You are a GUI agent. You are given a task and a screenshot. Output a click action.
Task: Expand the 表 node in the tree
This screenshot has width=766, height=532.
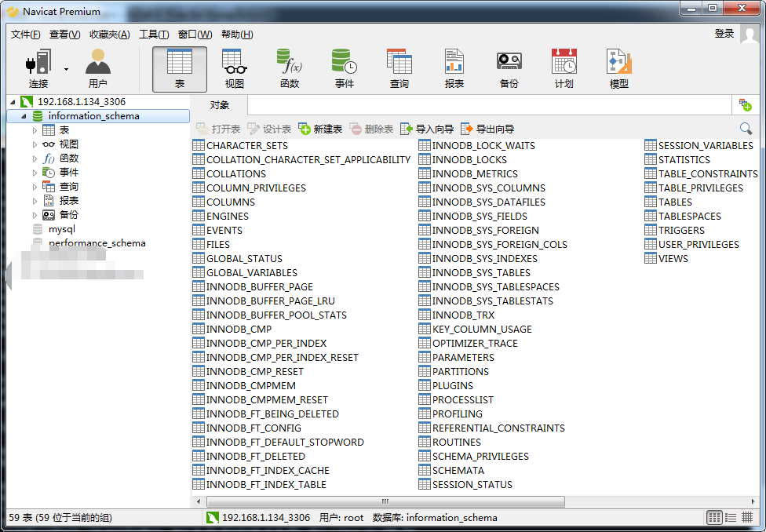click(x=35, y=130)
